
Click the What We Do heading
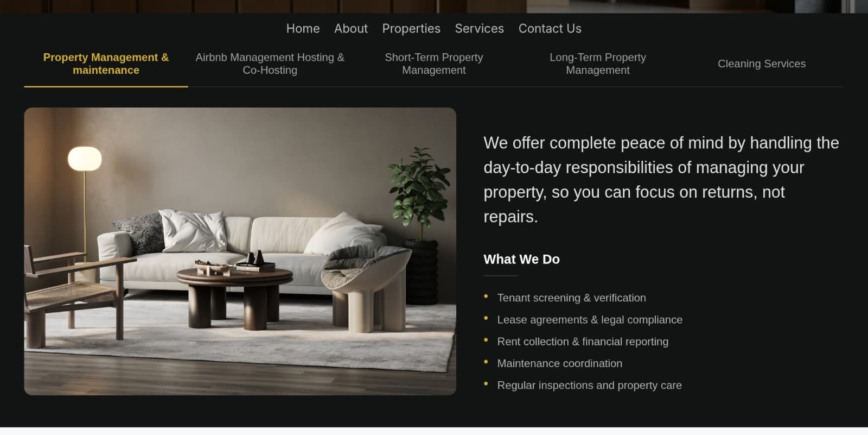(521, 260)
